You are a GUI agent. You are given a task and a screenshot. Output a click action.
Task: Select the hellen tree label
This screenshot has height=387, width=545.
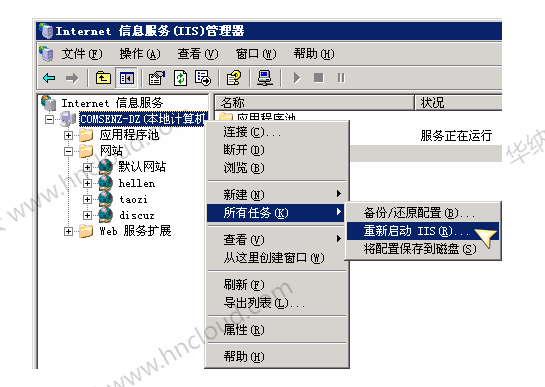pos(137,183)
